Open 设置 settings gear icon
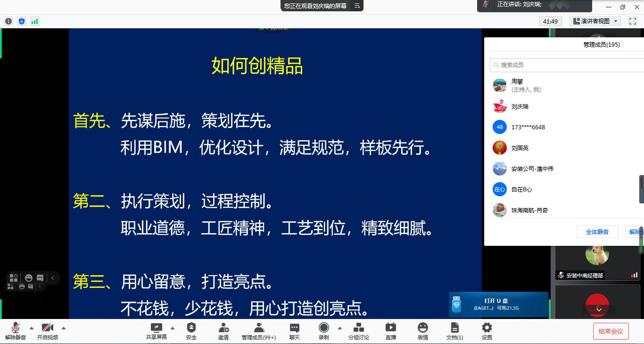 (487, 331)
